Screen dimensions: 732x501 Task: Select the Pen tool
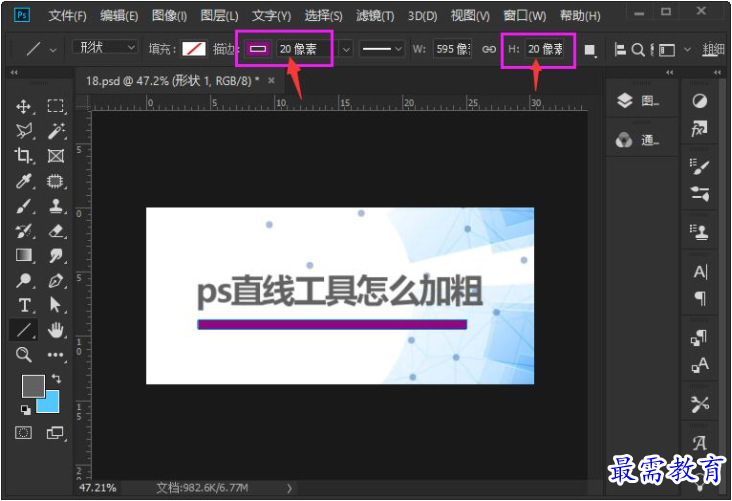pyautogui.click(x=56, y=280)
